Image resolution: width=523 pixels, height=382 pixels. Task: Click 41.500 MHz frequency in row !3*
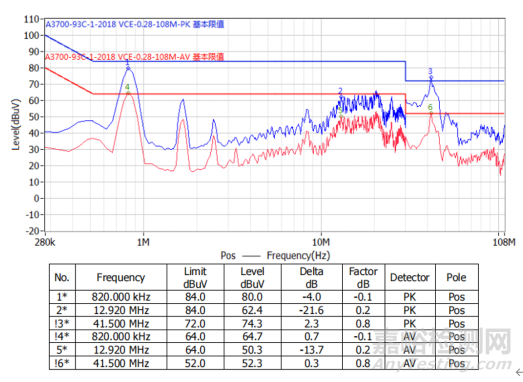pyautogui.click(x=121, y=324)
